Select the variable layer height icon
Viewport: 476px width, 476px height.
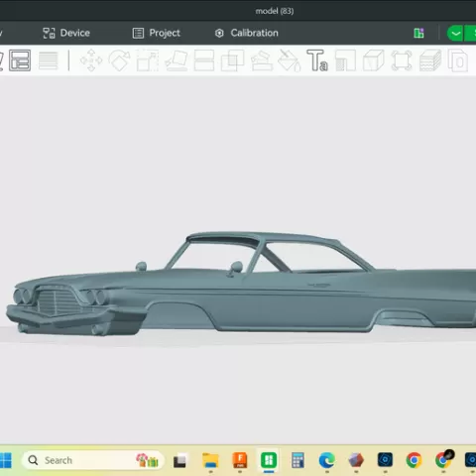tap(49, 60)
